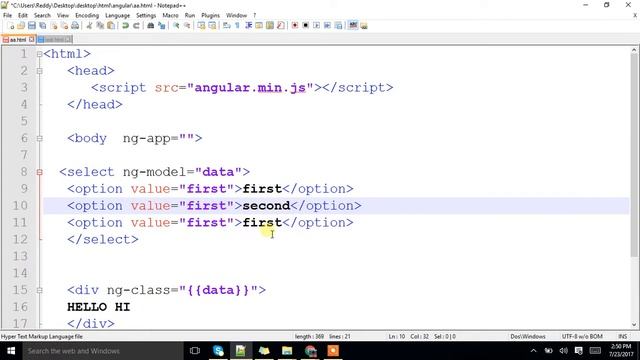Collapse the head fold on line 2

[40, 71]
